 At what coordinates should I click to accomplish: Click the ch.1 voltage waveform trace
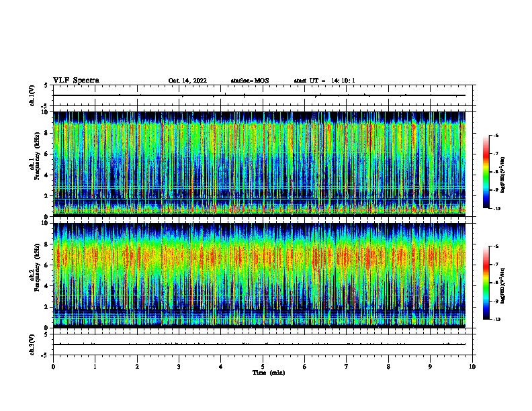coord(259,95)
